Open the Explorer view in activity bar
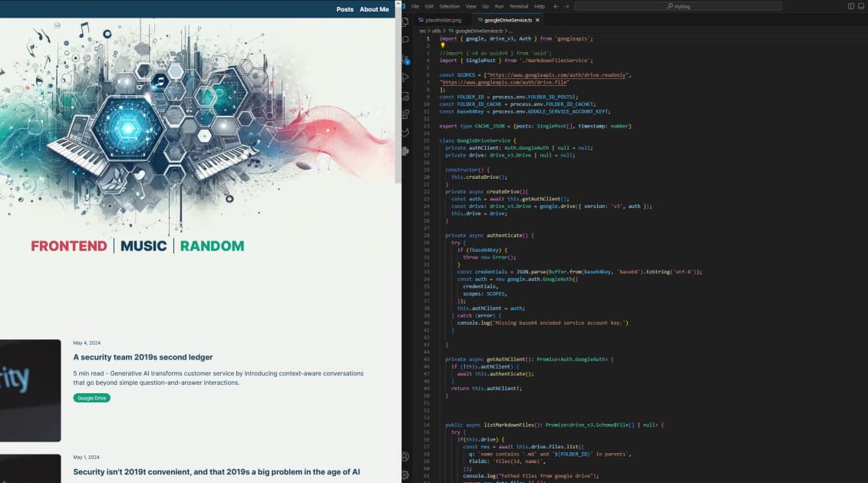 coord(405,22)
